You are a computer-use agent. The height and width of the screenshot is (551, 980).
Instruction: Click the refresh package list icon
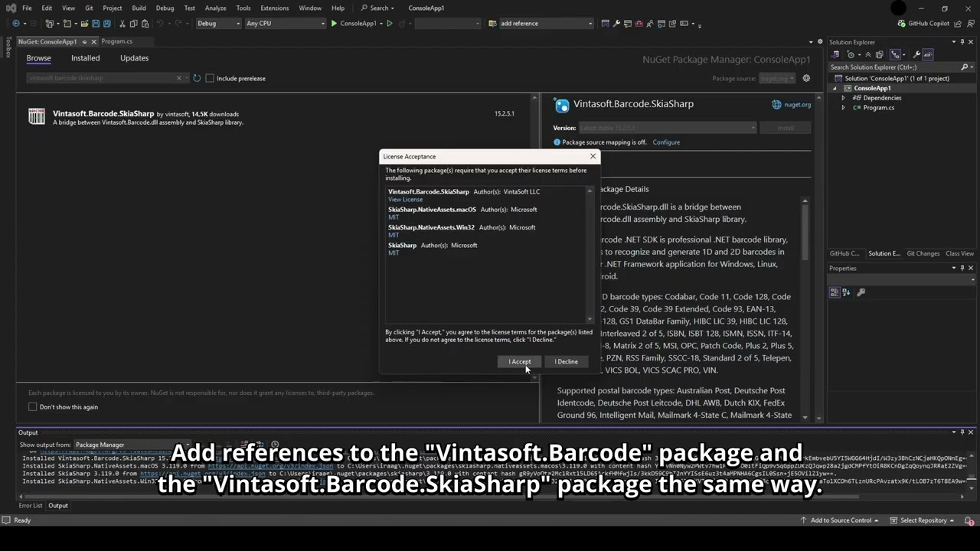coord(197,78)
